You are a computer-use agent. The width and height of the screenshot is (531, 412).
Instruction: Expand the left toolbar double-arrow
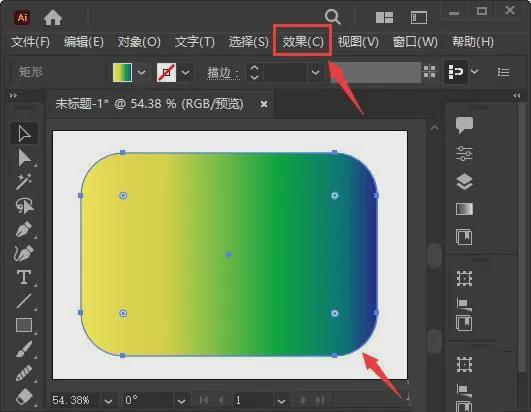pyautogui.click(x=13, y=96)
